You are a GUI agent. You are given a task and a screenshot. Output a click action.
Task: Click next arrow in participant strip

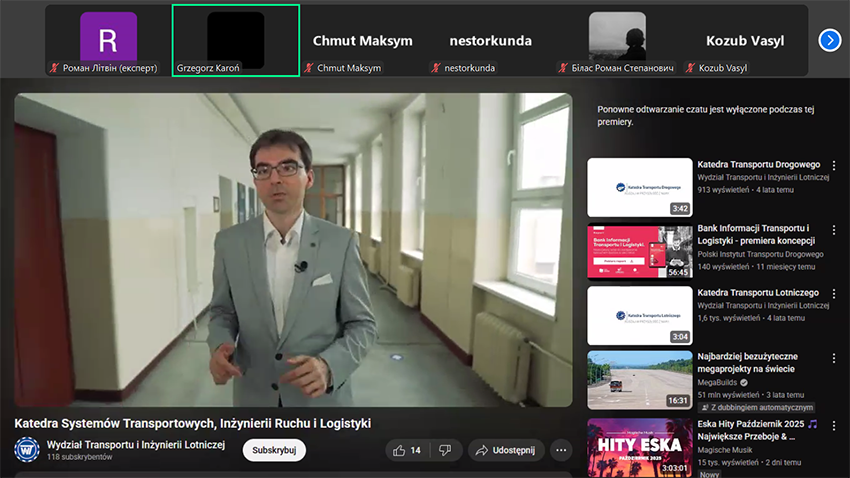[x=829, y=40]
